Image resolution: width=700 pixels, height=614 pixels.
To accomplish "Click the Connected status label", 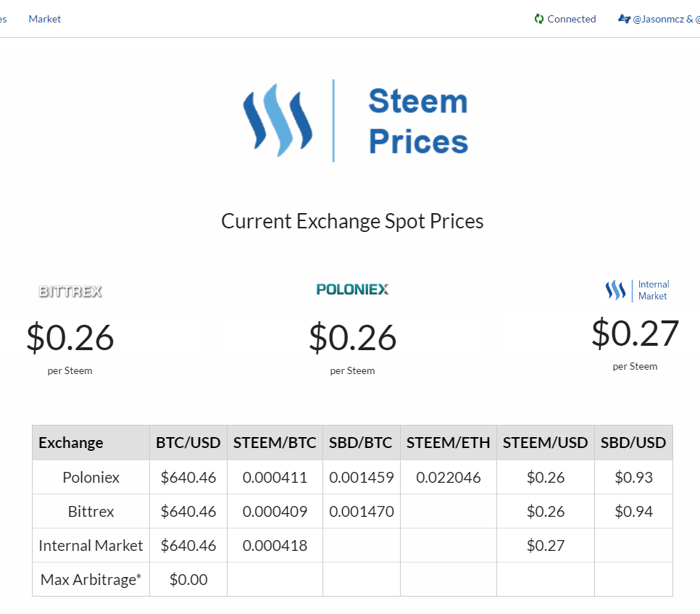I will (572, 19).
